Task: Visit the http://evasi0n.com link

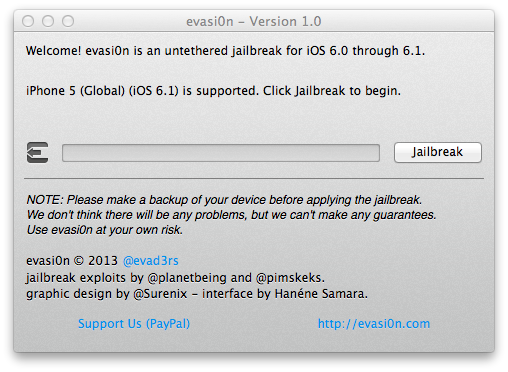Action: coord(374,324)
